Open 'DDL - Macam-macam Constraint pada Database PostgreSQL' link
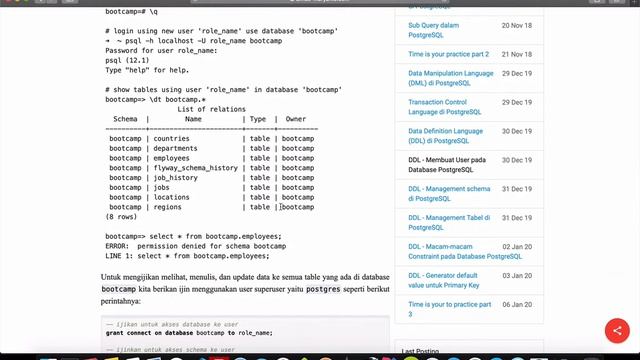Image resolution: width=640 pixels, height=360 pixels. 465,251
